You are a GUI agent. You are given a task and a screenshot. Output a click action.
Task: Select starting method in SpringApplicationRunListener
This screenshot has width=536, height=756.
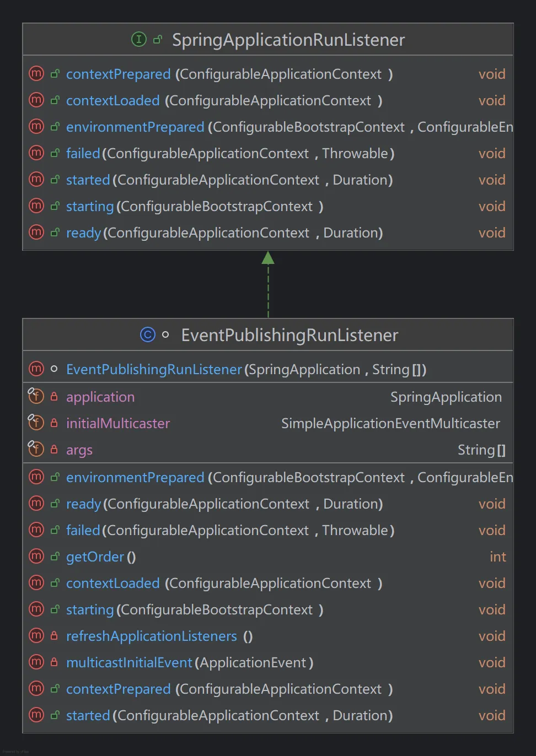click(x=90, y=207)
